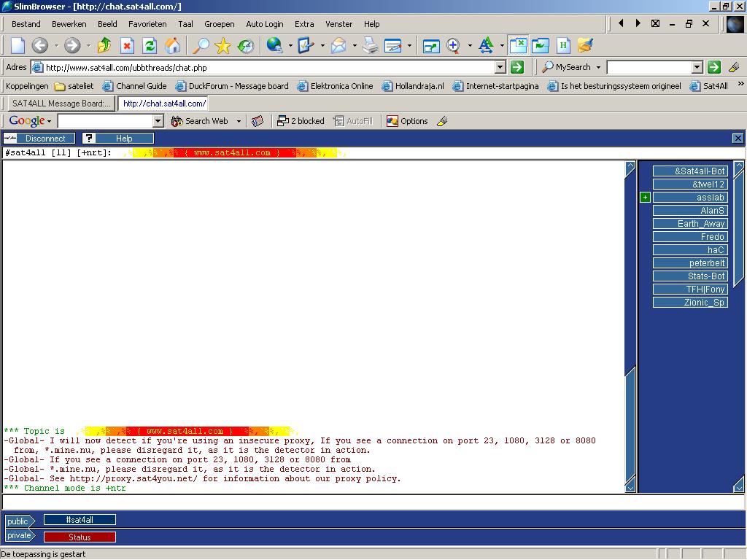747x560 pixels.
Task: Expand the address bar URL dropdown
Action: [500, 67]
